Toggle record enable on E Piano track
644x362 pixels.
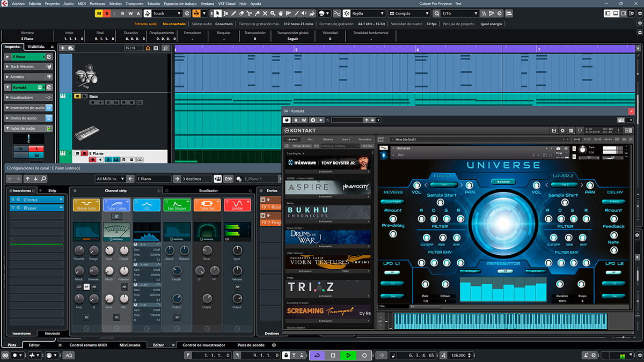(92, 159)
